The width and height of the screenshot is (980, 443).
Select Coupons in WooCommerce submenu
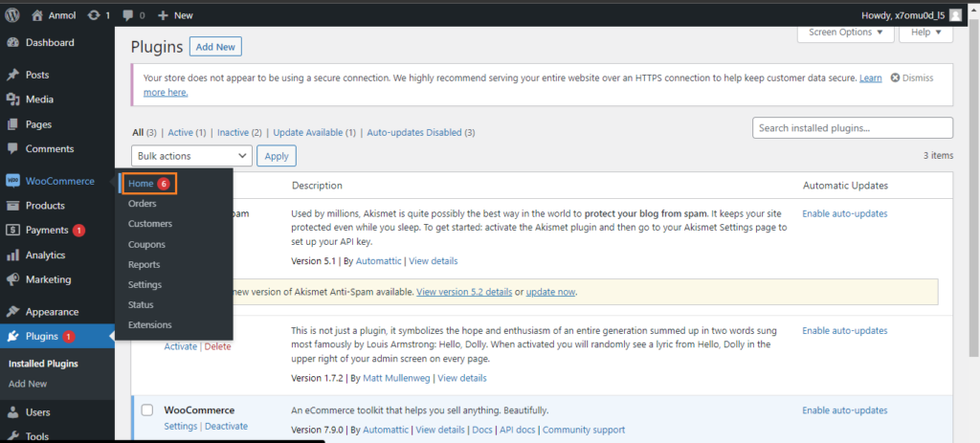146,244
